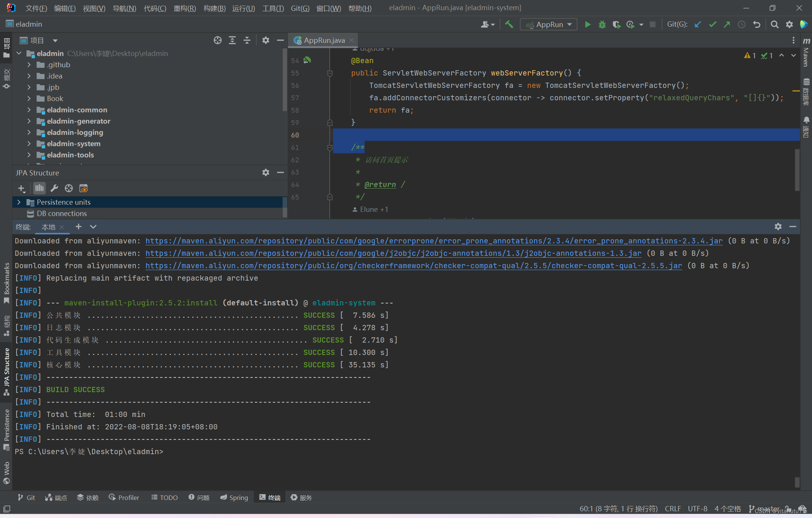Collapse all in Project panel

click(247, 40)
